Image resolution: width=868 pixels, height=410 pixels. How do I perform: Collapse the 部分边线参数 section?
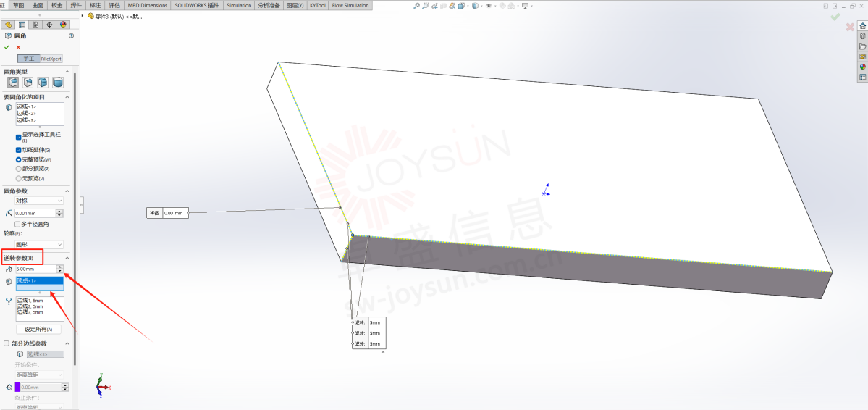[x=67, y=343]
